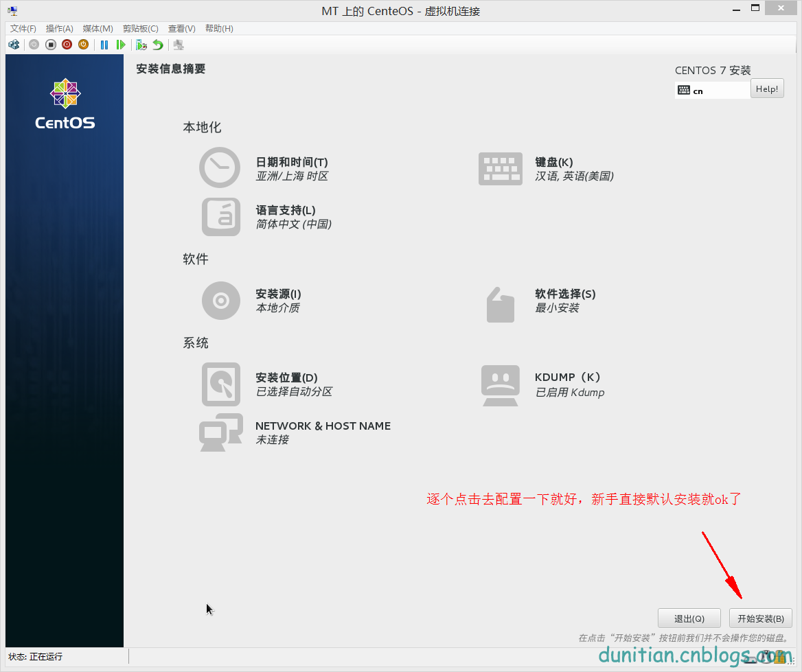Shut down the VM with red power icon
The height and width of the screenshot is (672, 802).
(67, 45)
